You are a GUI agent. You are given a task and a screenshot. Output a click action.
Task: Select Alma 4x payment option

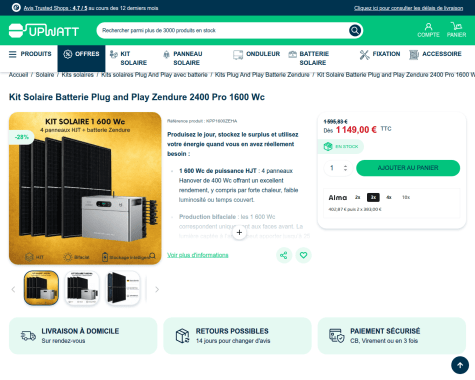[389, 197]
